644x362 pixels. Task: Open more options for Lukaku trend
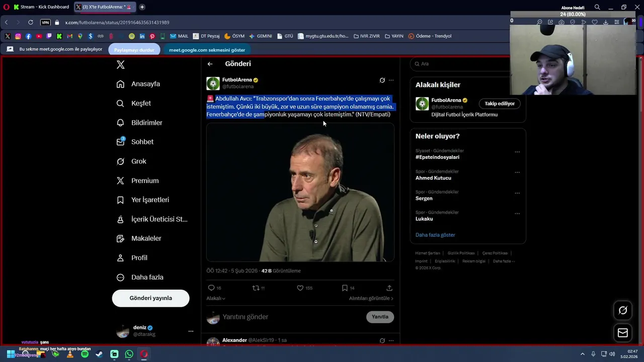[517, 214]
